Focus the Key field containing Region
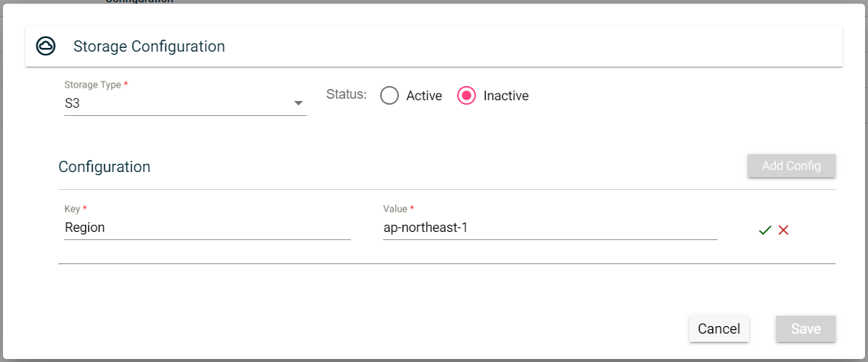 click(207, 227)
